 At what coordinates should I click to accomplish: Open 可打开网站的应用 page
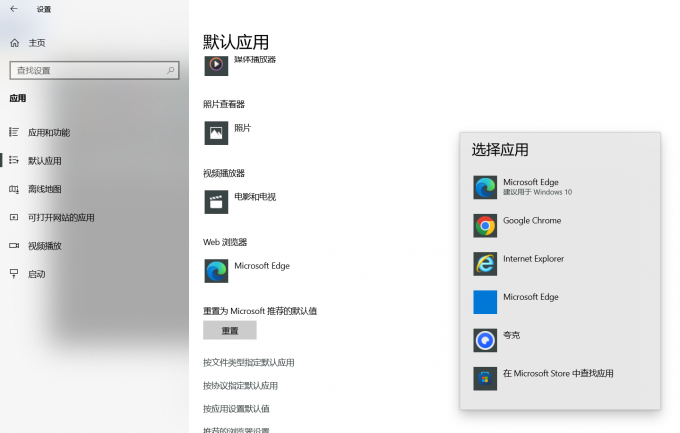click(x=61, y=217)
